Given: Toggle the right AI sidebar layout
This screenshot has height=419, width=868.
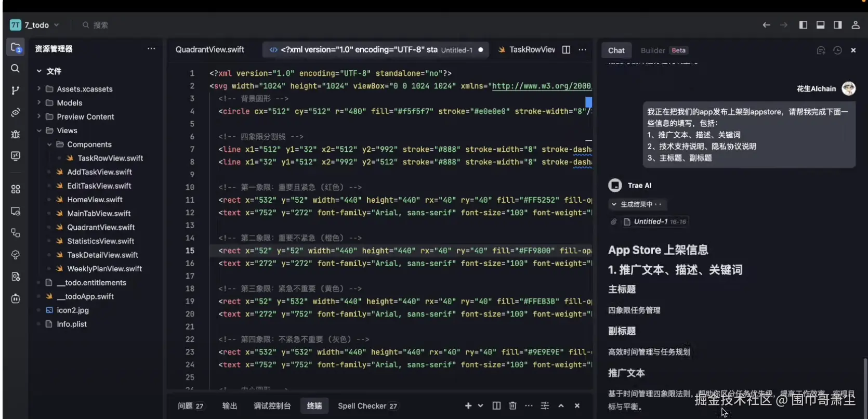Looking at the screenshot, I should pos(838,25).
